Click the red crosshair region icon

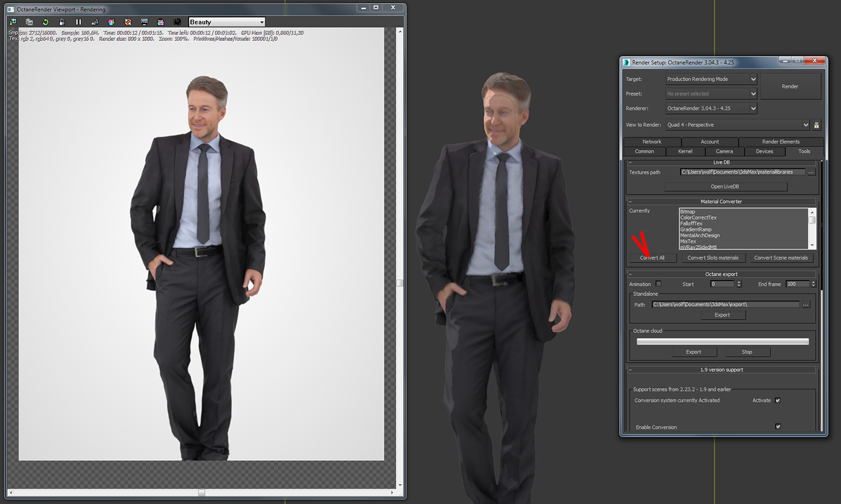128,22
